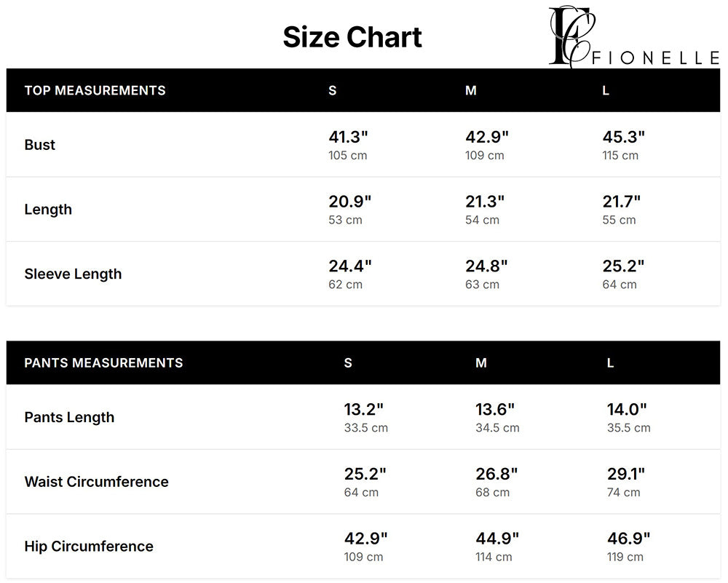Image resolution: width=728 pixels, height=583 pixels.
Task: Click the Fionelle logo
Action: pyautogui.click(x=633, y=38)
